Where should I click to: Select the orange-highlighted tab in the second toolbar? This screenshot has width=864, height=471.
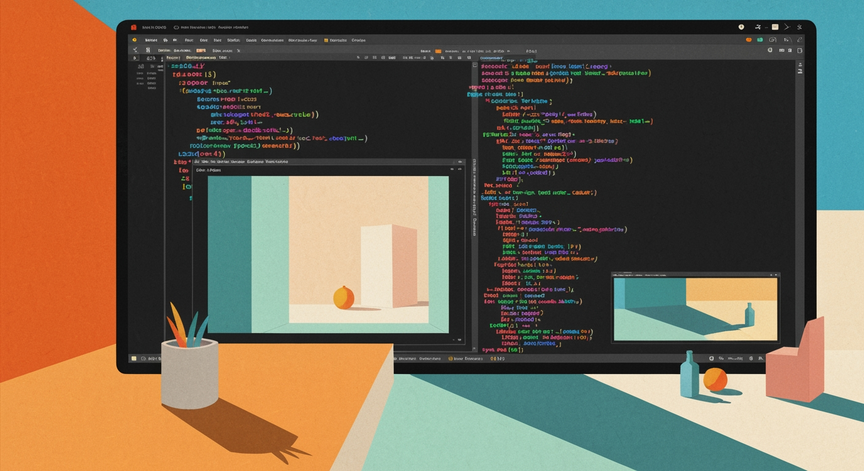click(x=201, y=51)
